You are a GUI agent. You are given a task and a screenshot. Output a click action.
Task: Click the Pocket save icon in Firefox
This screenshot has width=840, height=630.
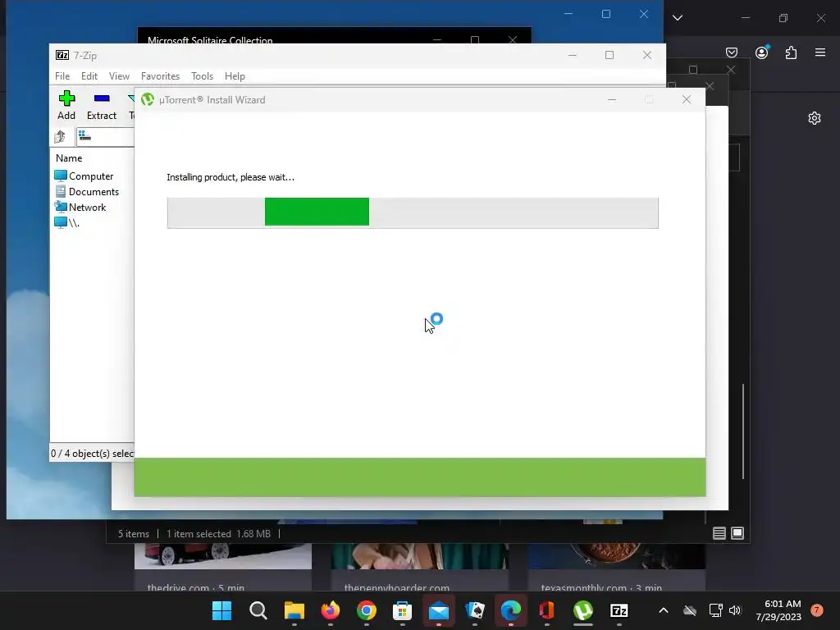click(732, 52)
